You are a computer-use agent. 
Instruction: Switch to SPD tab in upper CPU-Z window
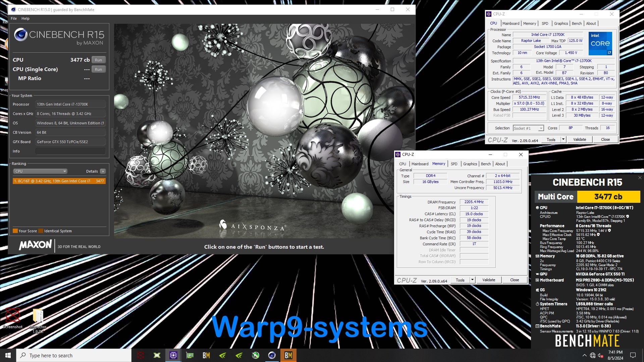(545, 23)
